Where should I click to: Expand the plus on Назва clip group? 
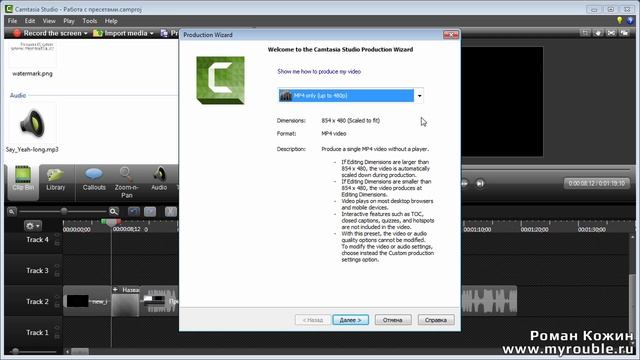coord(116,289)
